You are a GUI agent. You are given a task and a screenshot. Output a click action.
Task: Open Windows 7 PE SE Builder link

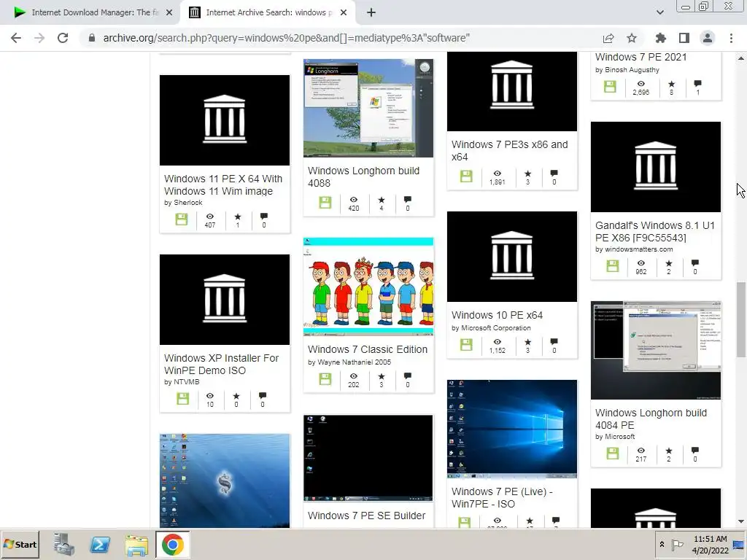click(366, 516)
